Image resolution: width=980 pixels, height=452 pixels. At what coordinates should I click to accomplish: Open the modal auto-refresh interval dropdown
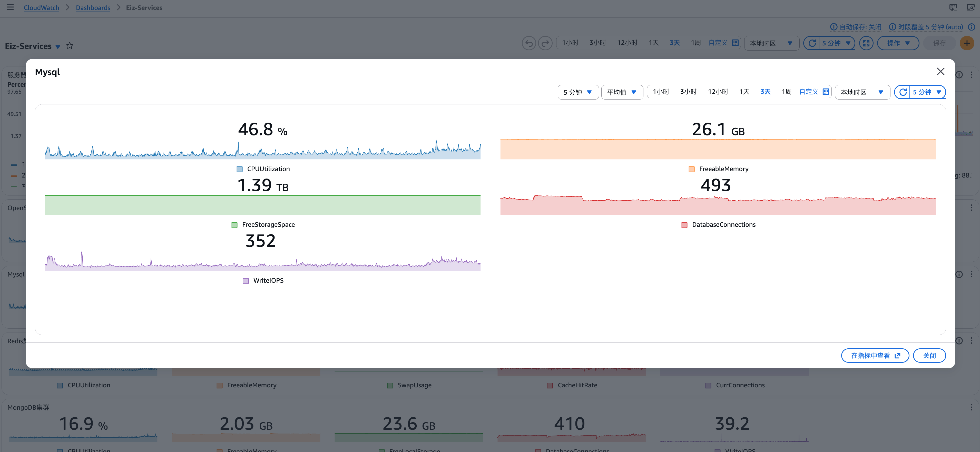pos(927,92)
